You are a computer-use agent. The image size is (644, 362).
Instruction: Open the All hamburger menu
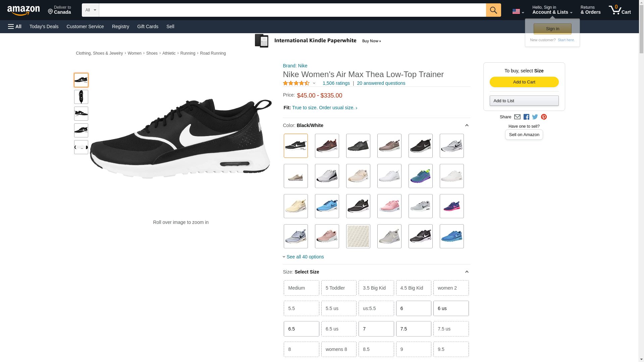click(x=15, y=26)
